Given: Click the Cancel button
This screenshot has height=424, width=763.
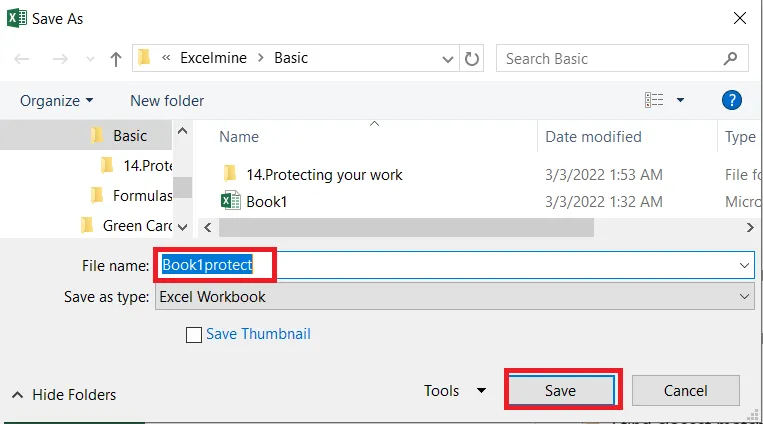Looking at the screenshot, I should 686,390.
